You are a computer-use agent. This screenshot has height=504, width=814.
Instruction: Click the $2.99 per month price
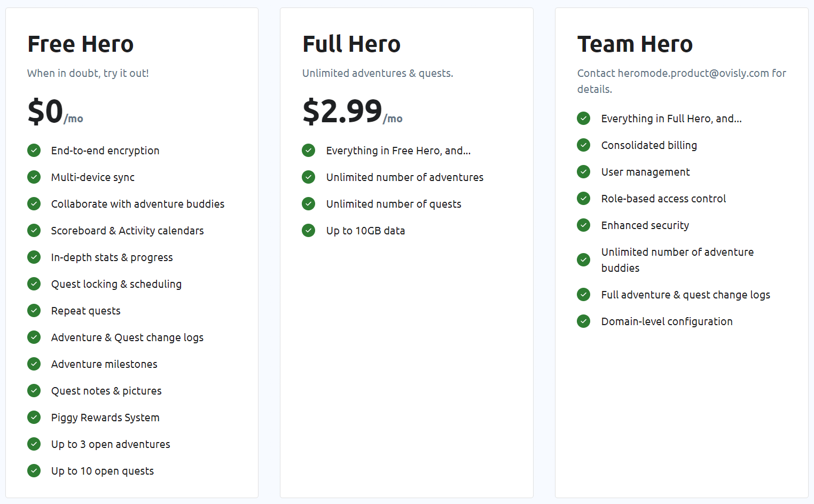tap(353, 112)
